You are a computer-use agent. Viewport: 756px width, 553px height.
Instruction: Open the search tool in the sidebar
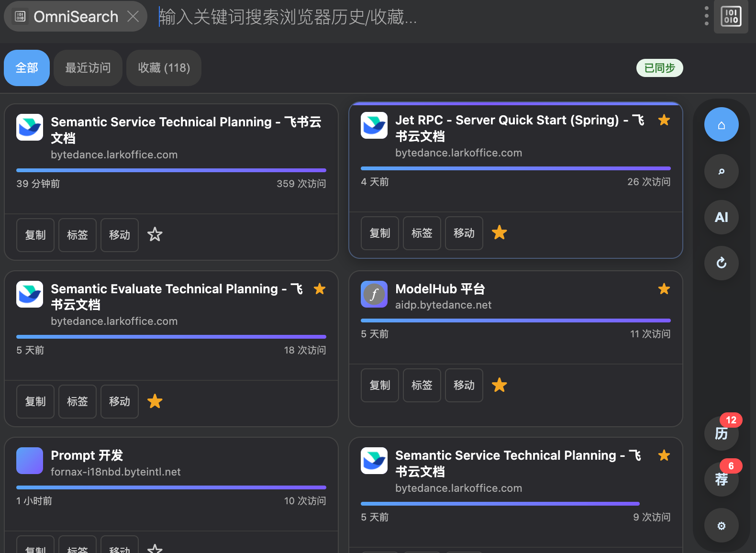click(721, 171)
